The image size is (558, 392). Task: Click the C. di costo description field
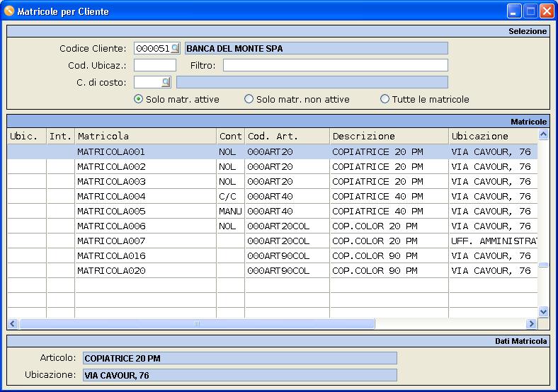coord(312,83)
